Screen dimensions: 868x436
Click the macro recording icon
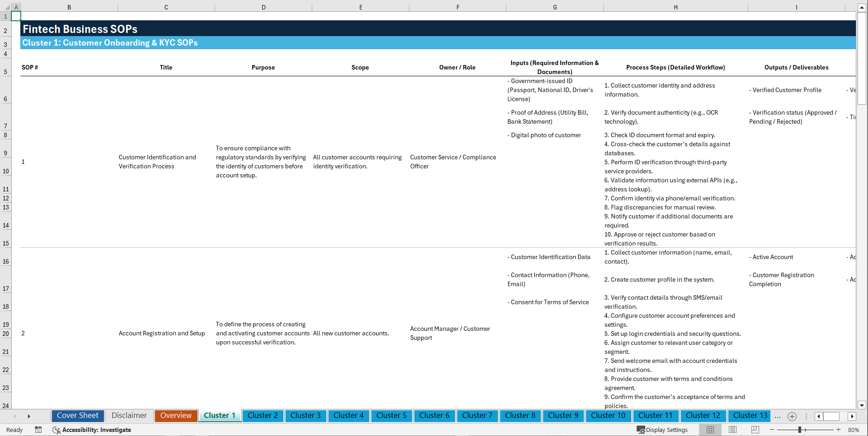click(x=38, y=430)
